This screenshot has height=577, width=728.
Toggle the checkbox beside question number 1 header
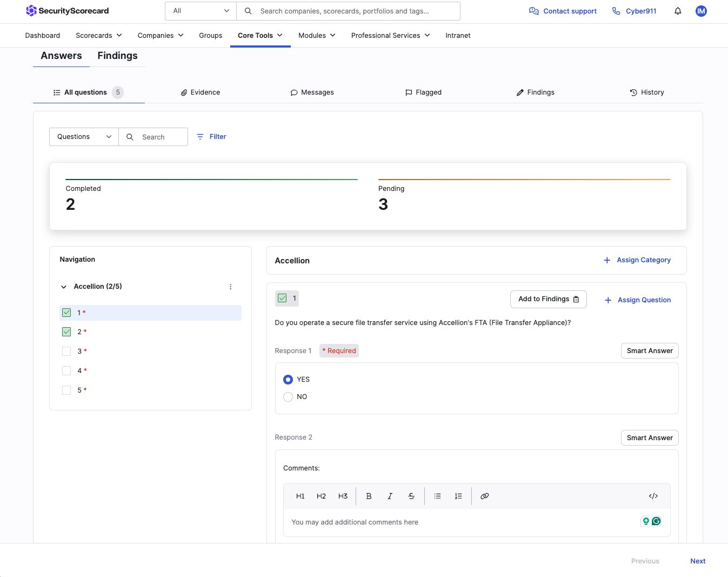coord(282,298)
